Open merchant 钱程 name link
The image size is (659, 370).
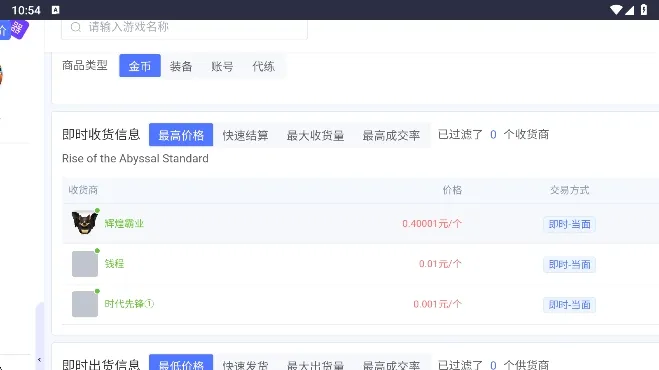click(x=114, y=264)
